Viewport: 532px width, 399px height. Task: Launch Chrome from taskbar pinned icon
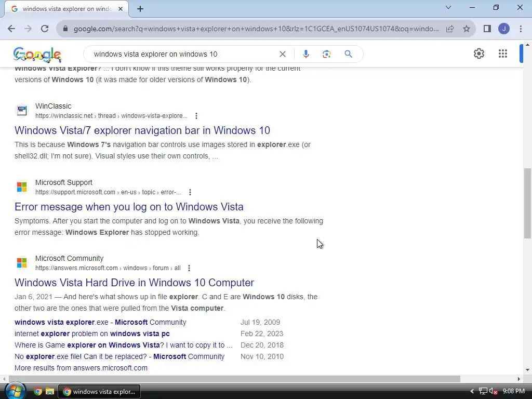pyautogui.click(x=37, y=392)
